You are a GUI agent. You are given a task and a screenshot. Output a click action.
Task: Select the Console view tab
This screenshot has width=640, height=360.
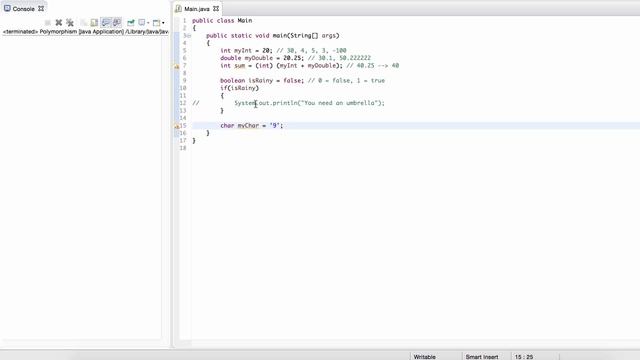(23, 9)
